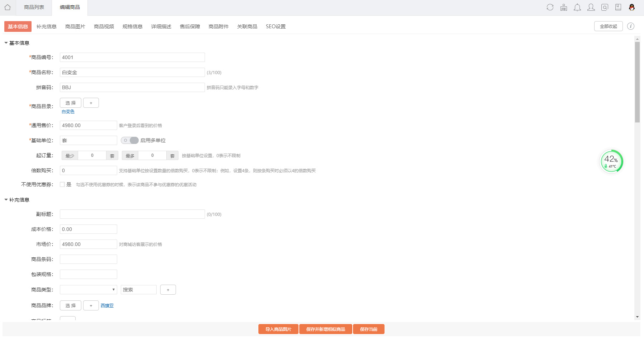The image size is (644, 338).
Task: Open the notifications bell
Action: coord(577,7)
